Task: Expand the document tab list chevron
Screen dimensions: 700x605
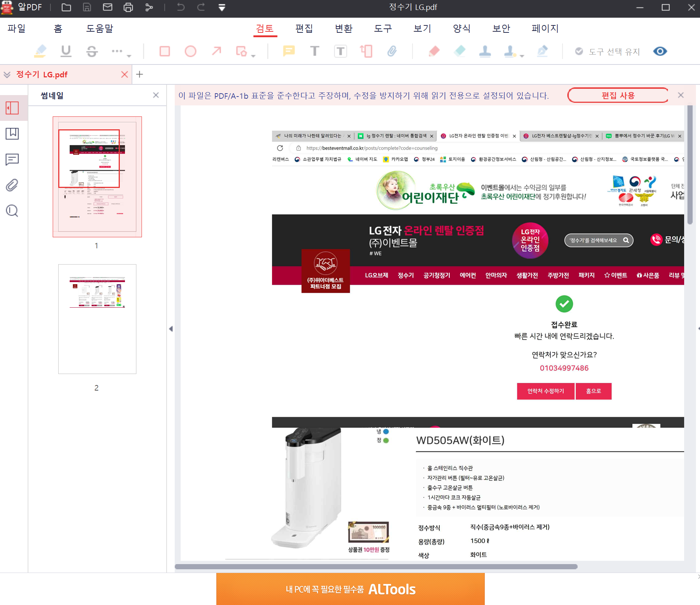Action: point(7,74)
